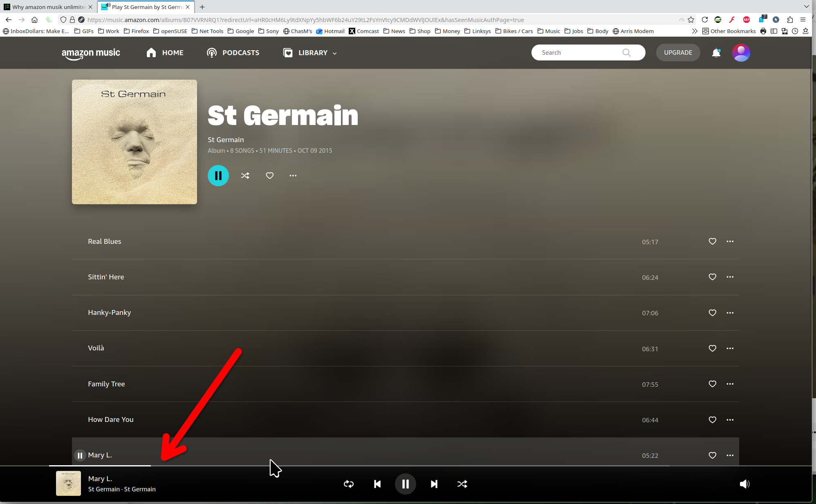
Task: Click the Upgrade button
Action: pyautogui.click(x=678, y=53)
